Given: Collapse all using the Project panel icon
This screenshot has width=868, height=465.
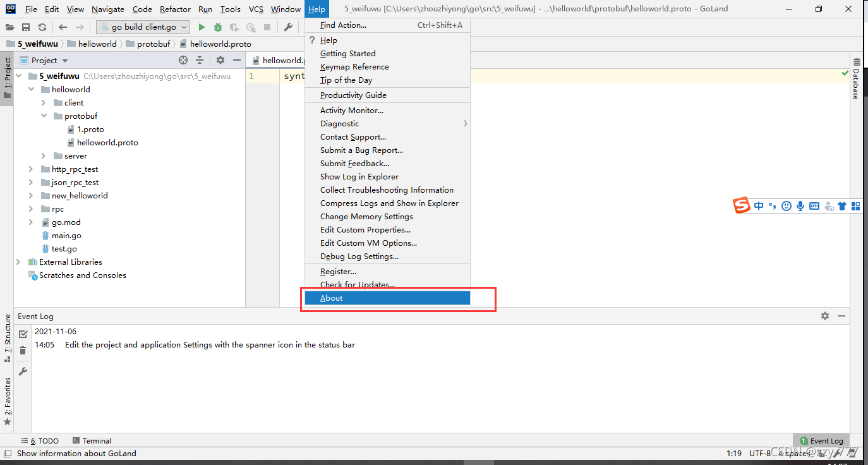Looking at the screenshot, I should click(x=200, y=60).
